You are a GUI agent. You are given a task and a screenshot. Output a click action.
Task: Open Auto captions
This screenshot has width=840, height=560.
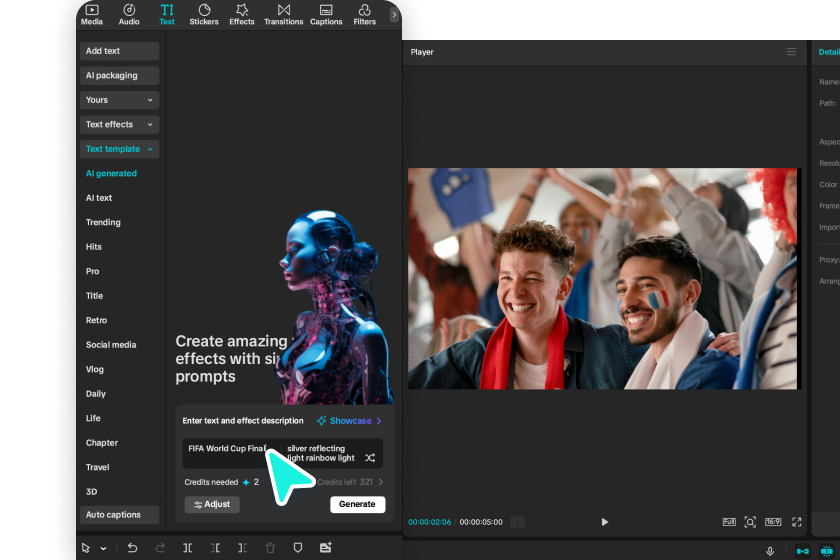click(x=119, y=515)
